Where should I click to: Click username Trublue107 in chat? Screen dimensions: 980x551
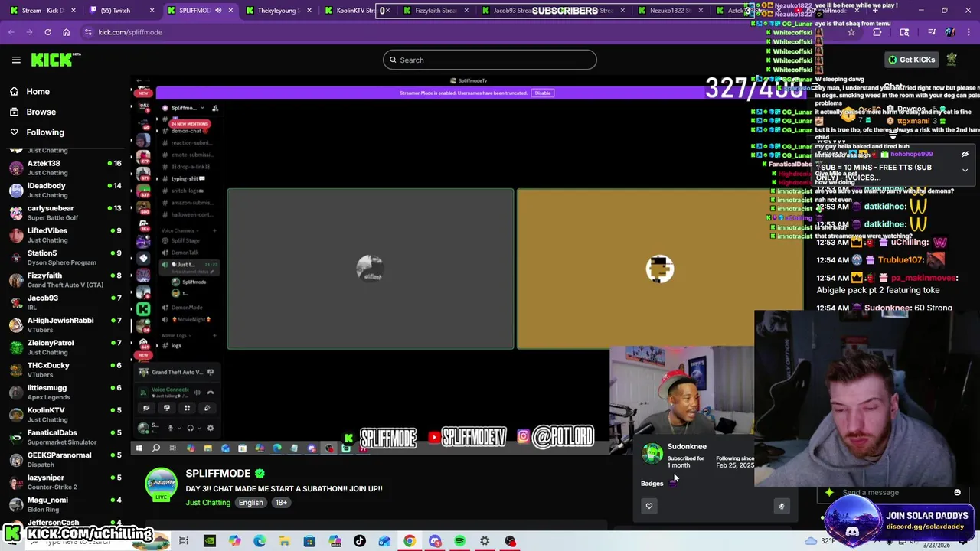coord(901,260)
